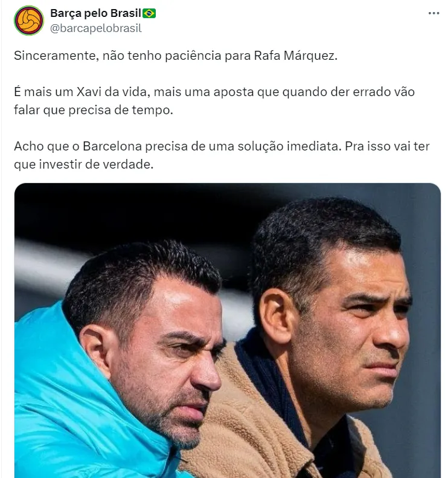Select the words "Rafa Márquez" in tweet

[x=295, y=56]
